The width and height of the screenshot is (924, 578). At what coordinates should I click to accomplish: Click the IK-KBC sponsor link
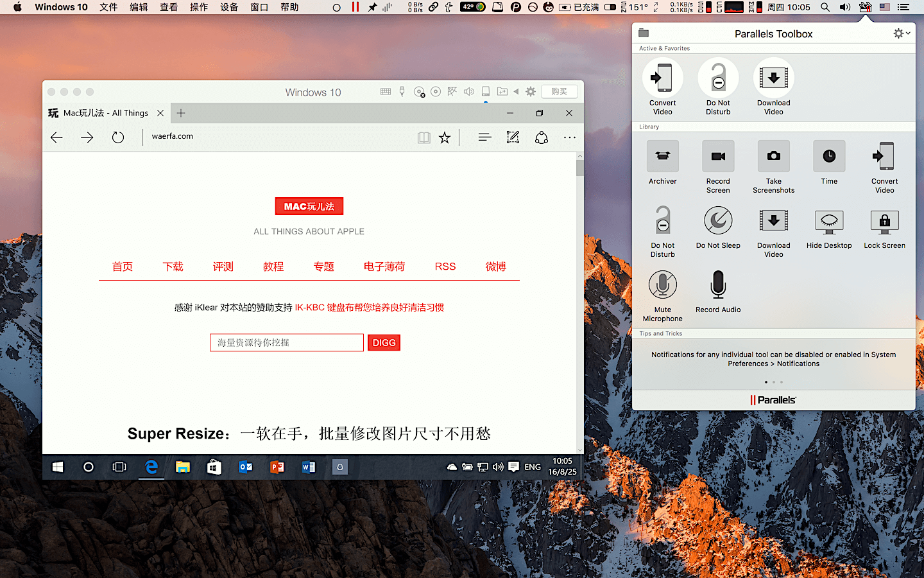point(370,308)
